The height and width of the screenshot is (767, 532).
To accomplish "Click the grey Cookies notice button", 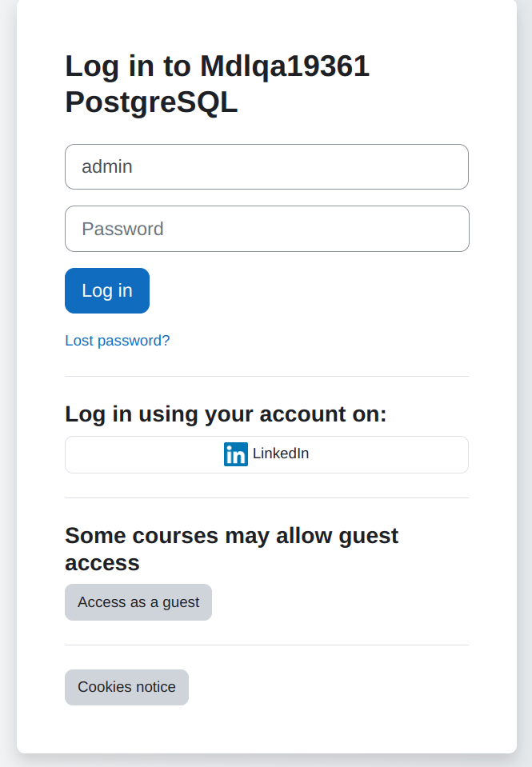I will pos(126,687).
